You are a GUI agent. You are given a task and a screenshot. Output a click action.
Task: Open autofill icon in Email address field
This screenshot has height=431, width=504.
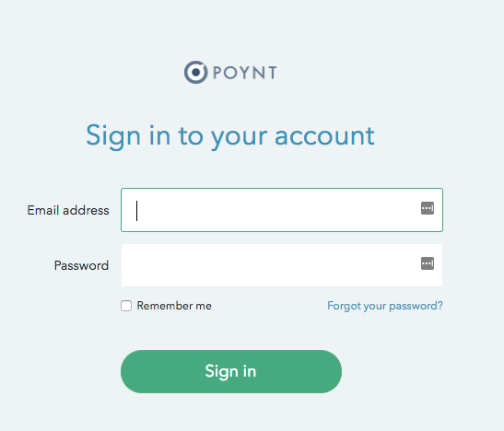click(x=428, y=208)
